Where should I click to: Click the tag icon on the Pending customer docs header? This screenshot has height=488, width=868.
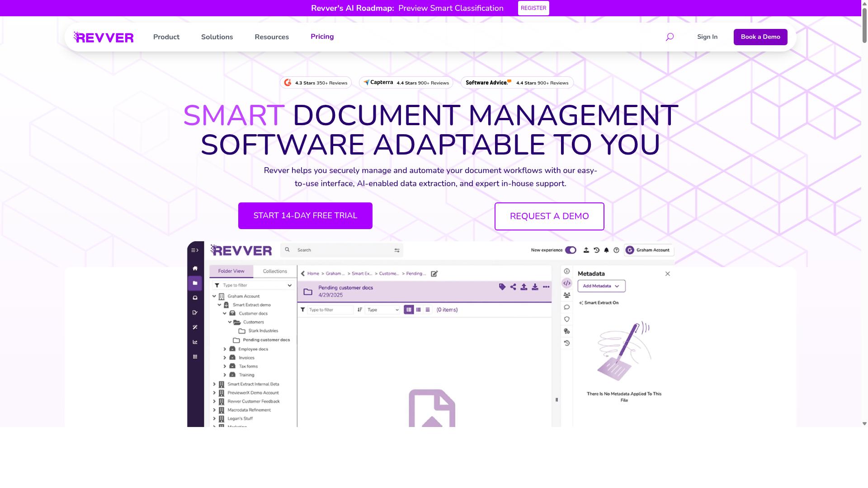coord(502,287)
